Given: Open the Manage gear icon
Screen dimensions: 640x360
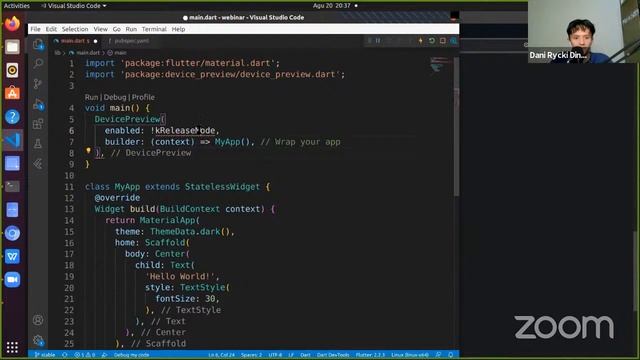Looking at the screenshot, I should (38, 340).
